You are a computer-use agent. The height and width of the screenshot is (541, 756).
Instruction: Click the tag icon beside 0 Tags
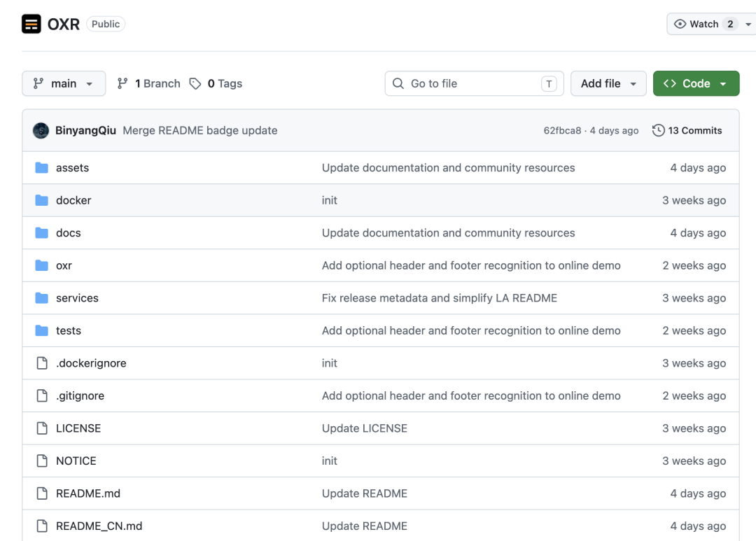(x=195, y=84)
